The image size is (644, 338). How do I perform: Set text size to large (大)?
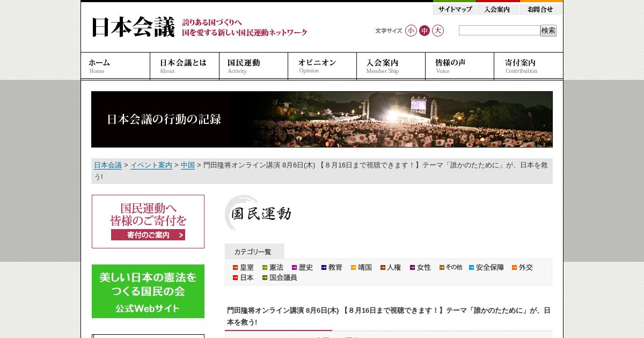click(438, 31)
